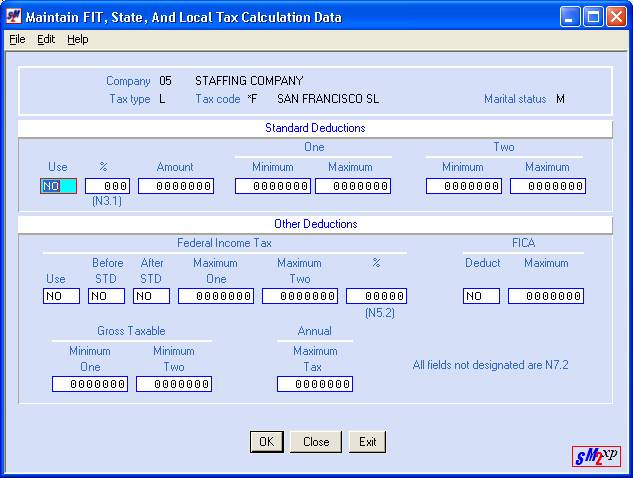Click the SAN FRANCISCO SL tax code text
633x478 pixels.
(x=328, y=99)
